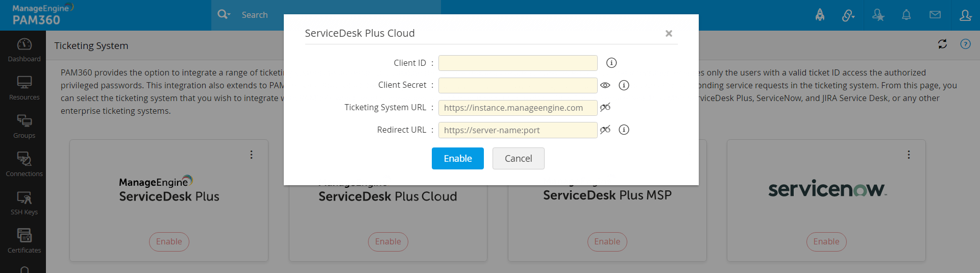
Task: Go to Dashboard in the sidebar
Action: pos(24,49)
